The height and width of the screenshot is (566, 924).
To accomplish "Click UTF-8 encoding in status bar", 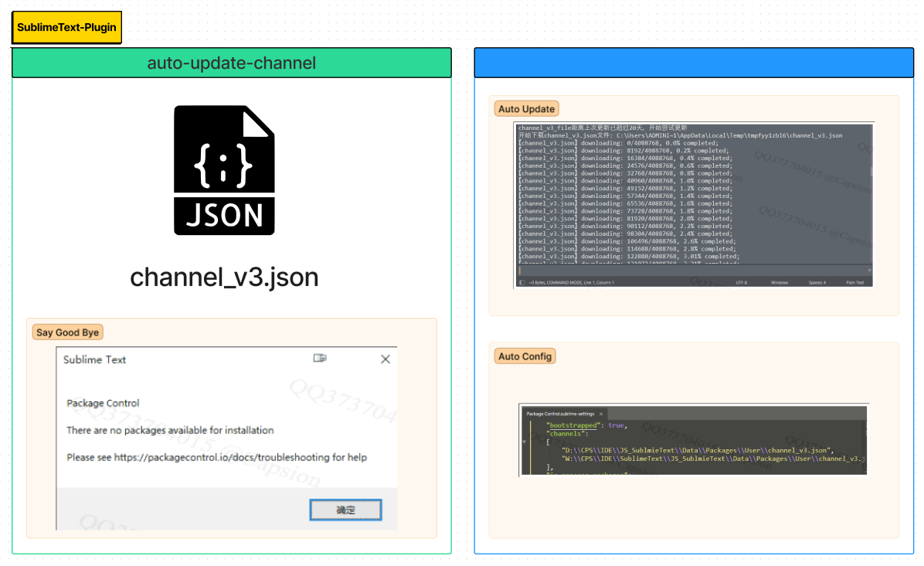I will click(742, 282).
